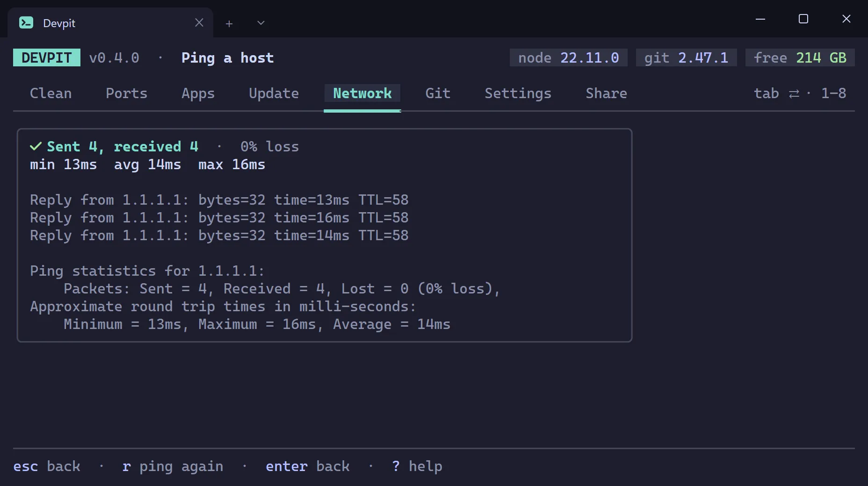This screenshot has height=486, width=868.
Task: Open the Apps tab
Action: pos(198,93)
